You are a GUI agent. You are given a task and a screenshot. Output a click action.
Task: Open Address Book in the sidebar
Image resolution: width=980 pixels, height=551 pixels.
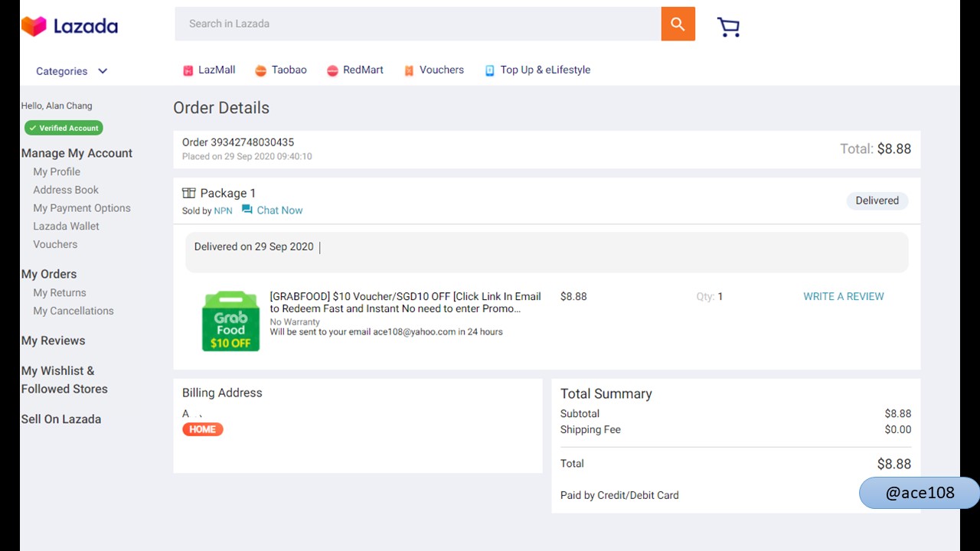pos(66,190)
